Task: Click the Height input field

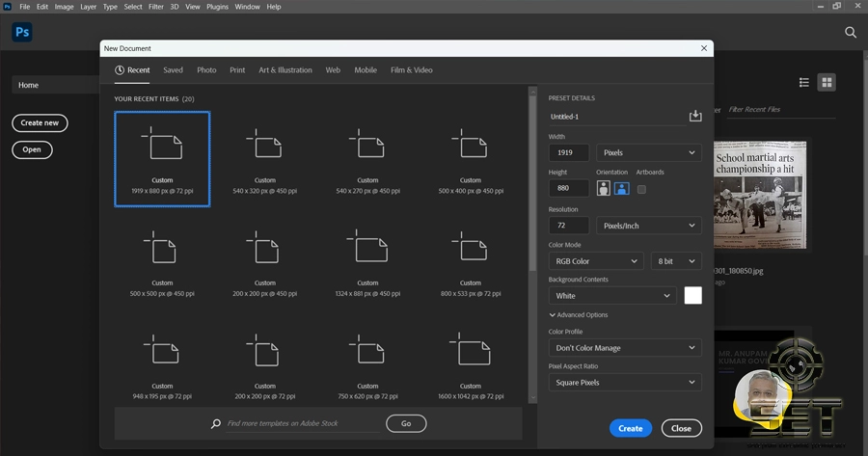Action: tap(568, 188)
